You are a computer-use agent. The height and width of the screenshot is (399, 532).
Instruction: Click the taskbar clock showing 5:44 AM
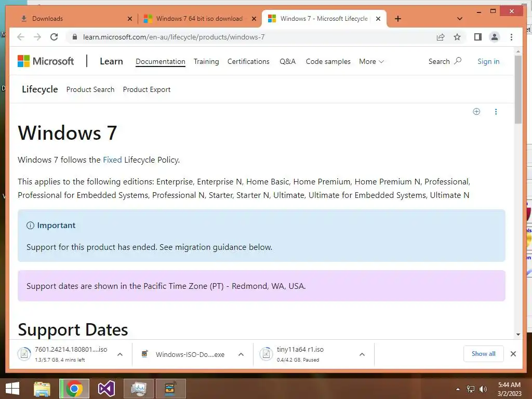click(x=509, y=389)
